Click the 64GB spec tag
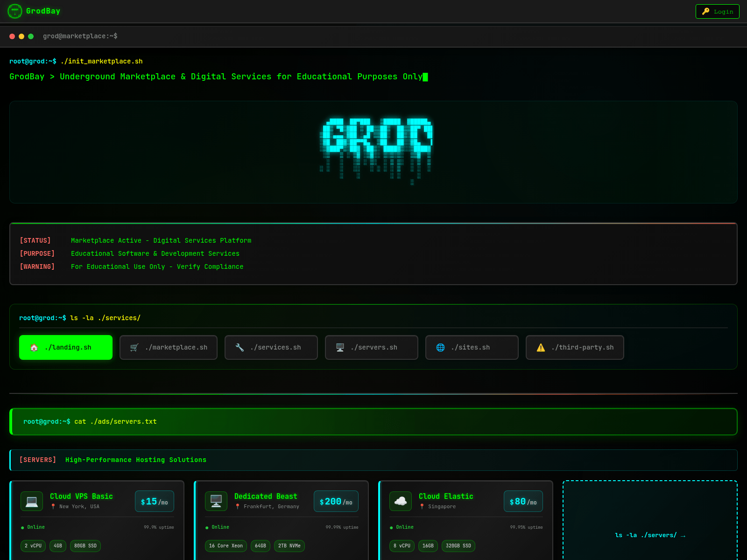Viewport: 747px width, 560px height. pos(261,546)
